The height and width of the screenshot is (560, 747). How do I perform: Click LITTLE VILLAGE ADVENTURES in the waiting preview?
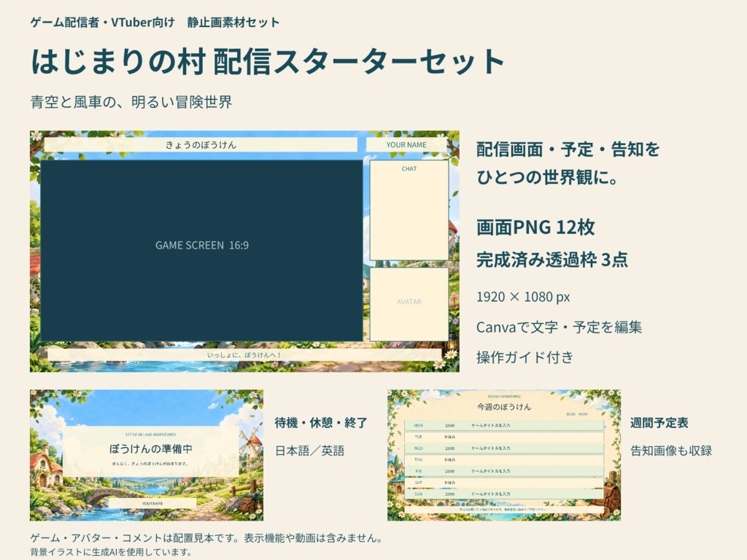coord(150,435)
